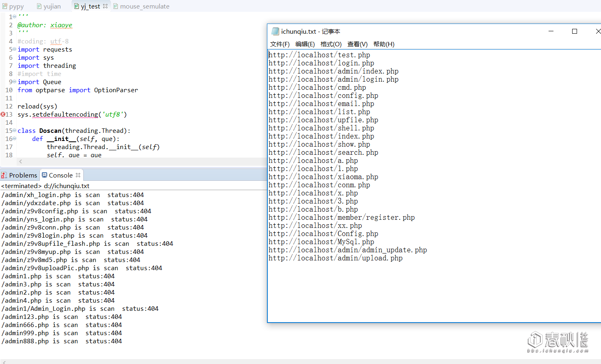Click the line http://localhost/member/register.php in Notepad
This screenshot has width=601, height=364.
click(x=342, y=217)
